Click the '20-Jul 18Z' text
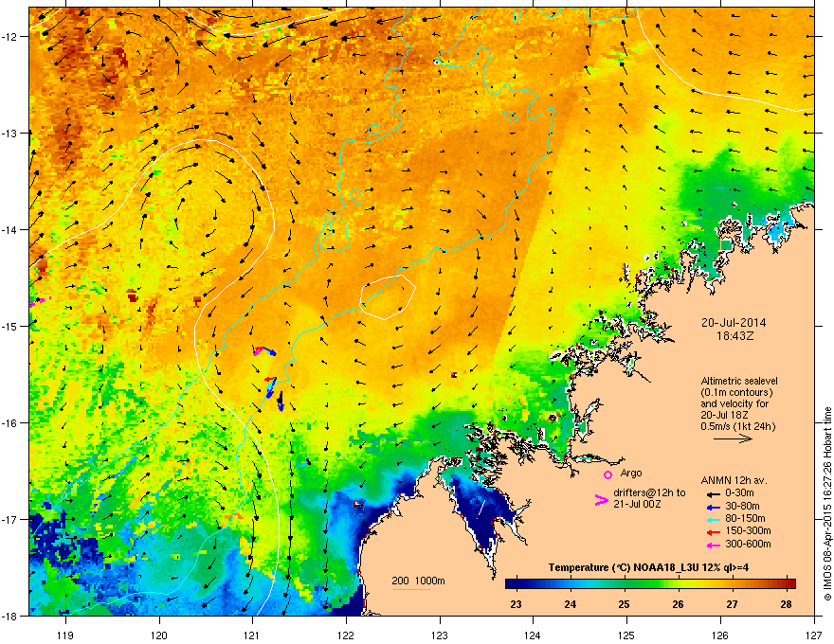 [722, 415]
